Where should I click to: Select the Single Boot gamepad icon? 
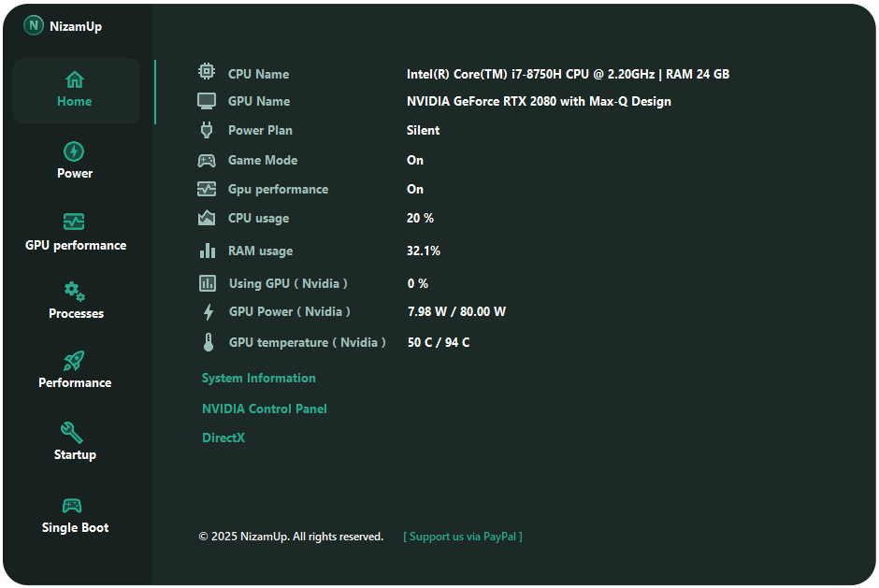tap(72, 505)
